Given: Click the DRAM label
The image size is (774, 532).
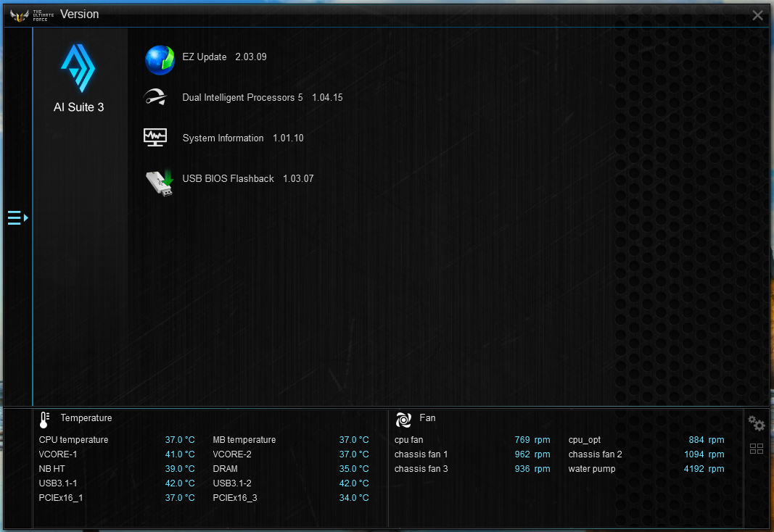Looking at the screenshot, I should coord(225,468).
